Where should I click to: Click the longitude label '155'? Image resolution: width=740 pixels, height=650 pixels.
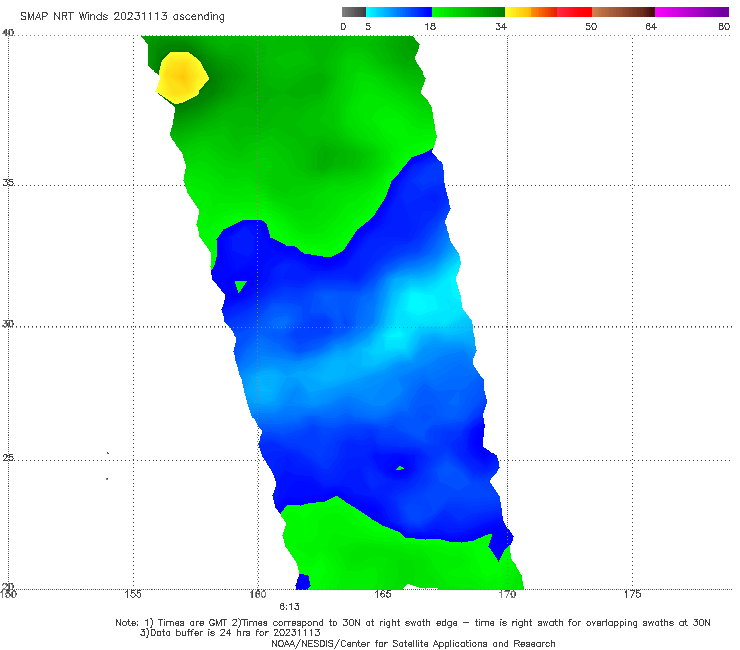tap(133, 594)
